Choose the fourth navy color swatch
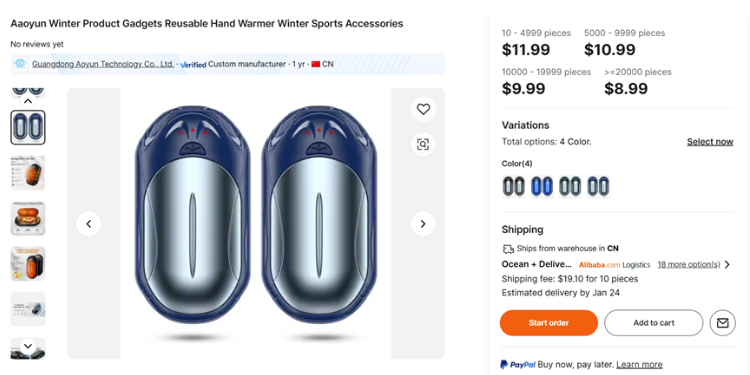The image size is (750, 375). 598,186
